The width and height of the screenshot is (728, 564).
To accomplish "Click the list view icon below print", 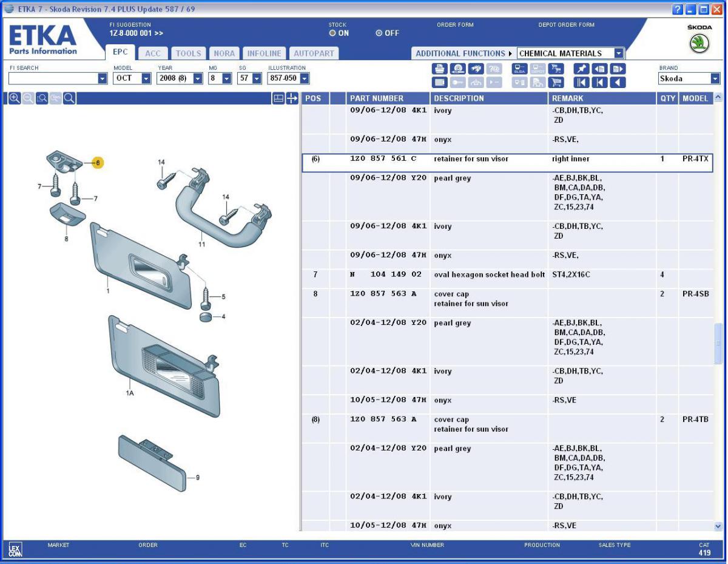I will click(439, 83).
